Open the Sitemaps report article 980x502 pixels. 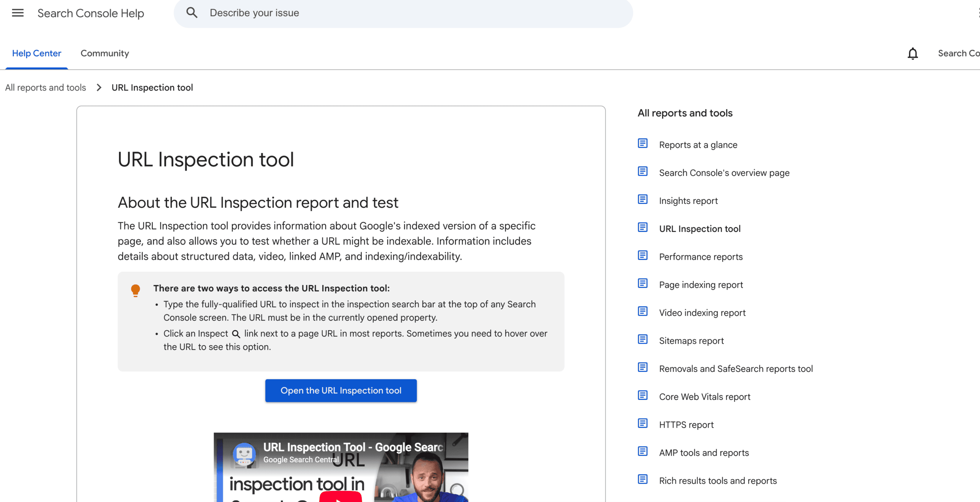tap(691, 341)
